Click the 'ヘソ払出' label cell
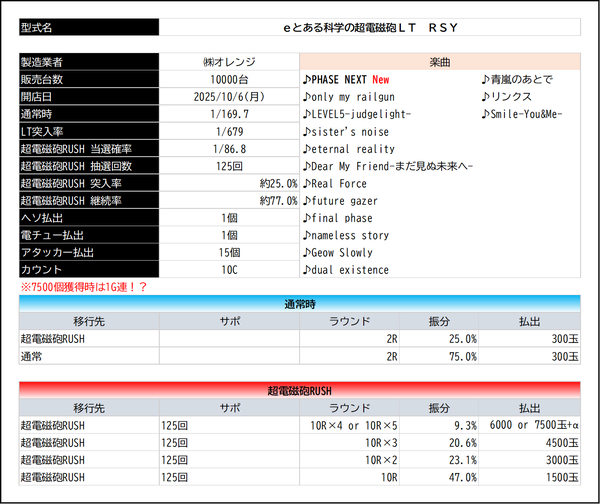The height and width of the screenshot is (504, 600). tap(89, 218)
